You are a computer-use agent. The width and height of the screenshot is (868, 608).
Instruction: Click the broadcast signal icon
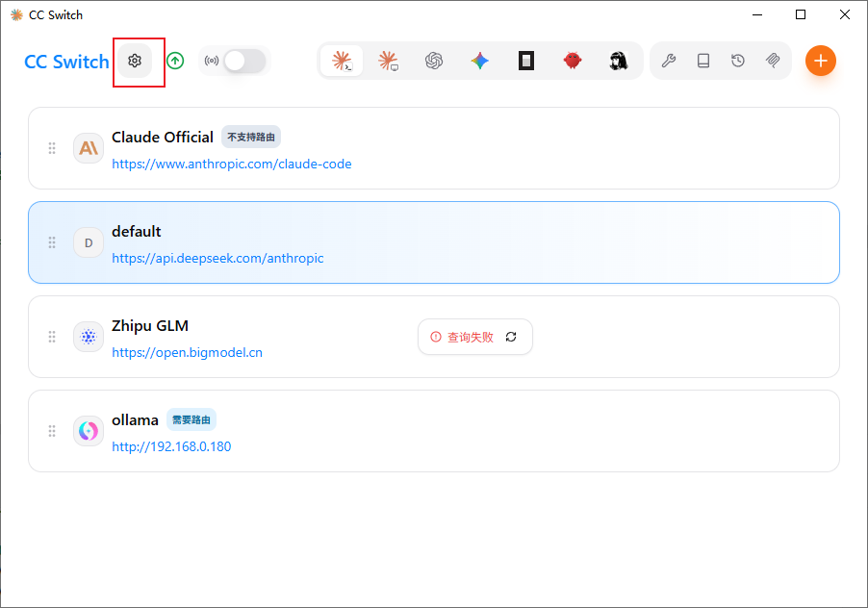tap(212, 61)
